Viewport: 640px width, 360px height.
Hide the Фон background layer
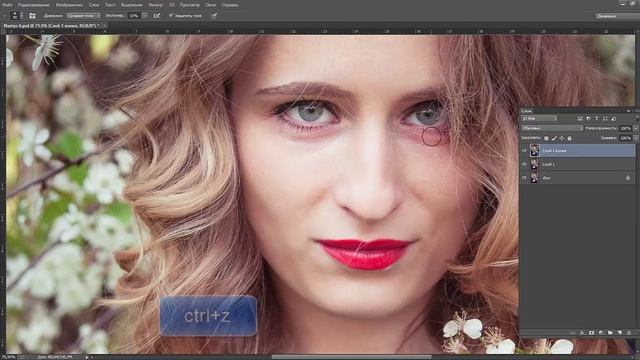click(524, 178)
